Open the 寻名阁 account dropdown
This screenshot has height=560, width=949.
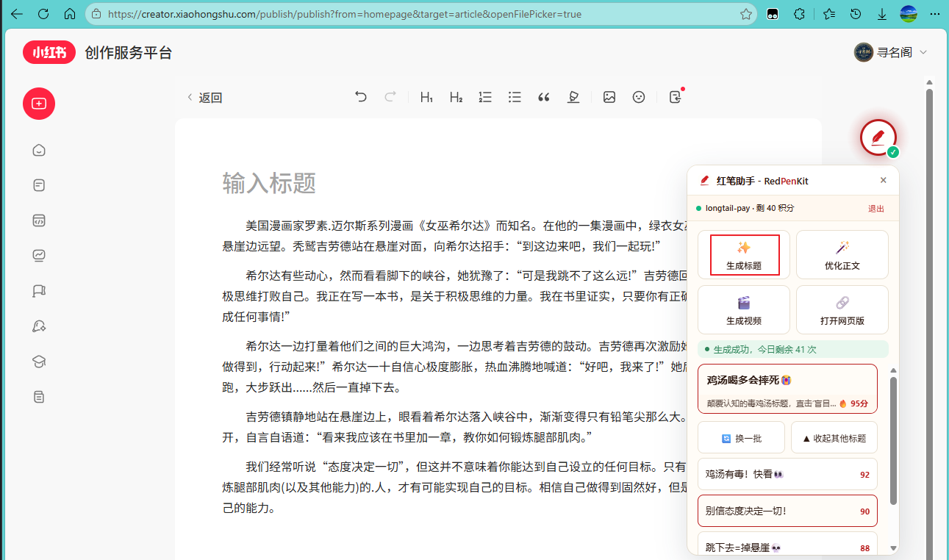(890, 52)
